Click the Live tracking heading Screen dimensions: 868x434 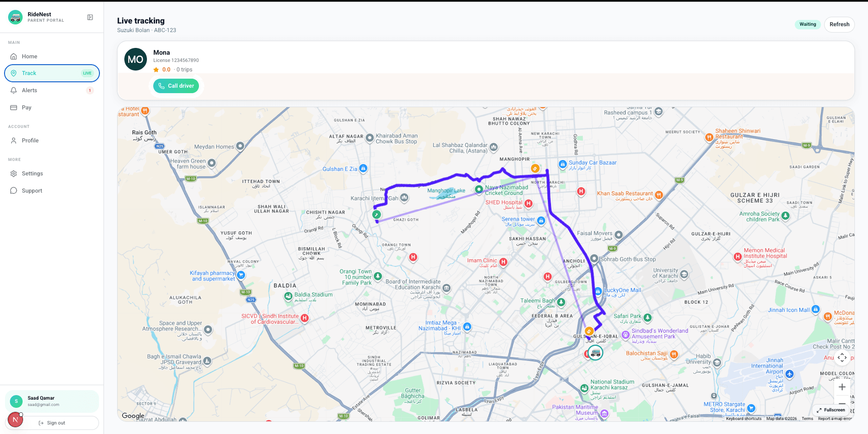click(x=141, y=21)
